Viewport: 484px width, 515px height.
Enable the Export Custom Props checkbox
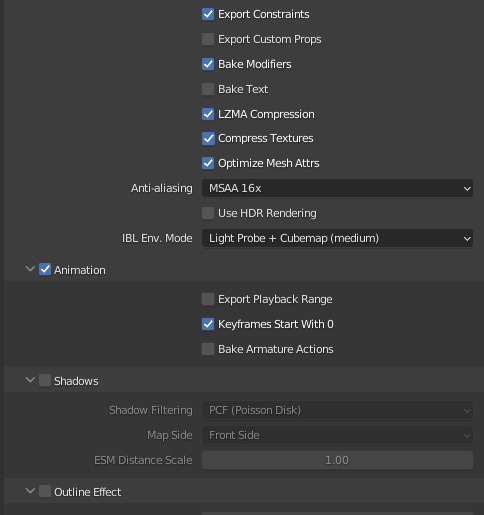click(x=208, y=39)
